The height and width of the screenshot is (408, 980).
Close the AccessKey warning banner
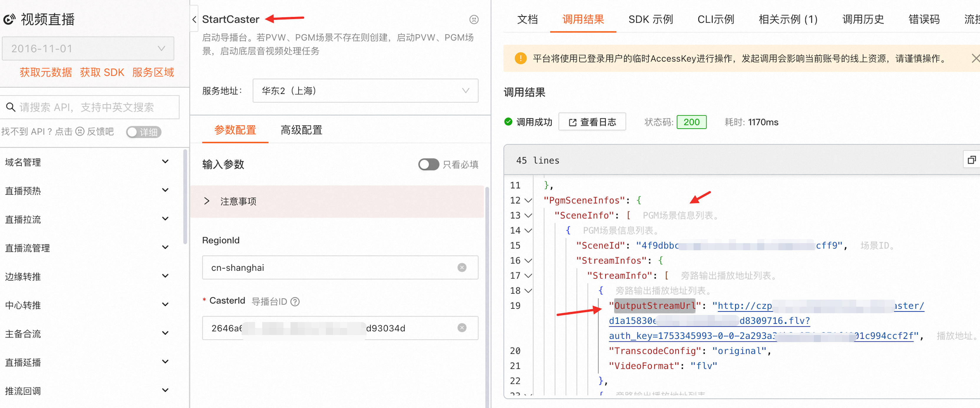[976, 58]
